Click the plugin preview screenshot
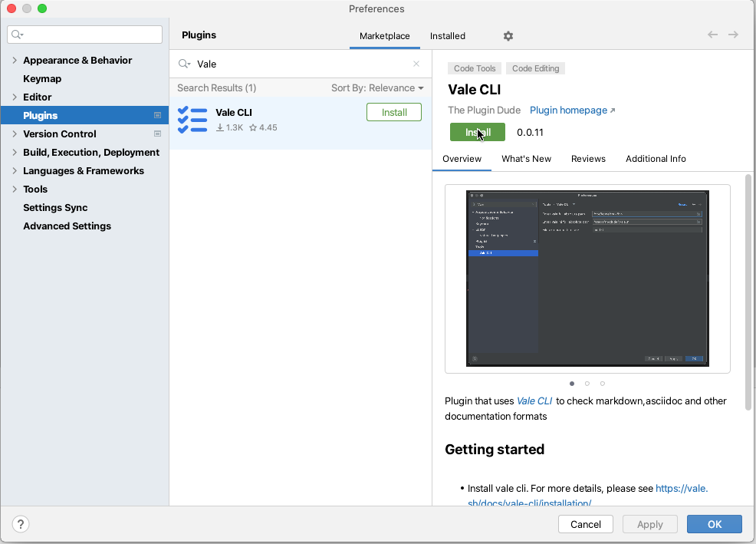 coord(587,278)
